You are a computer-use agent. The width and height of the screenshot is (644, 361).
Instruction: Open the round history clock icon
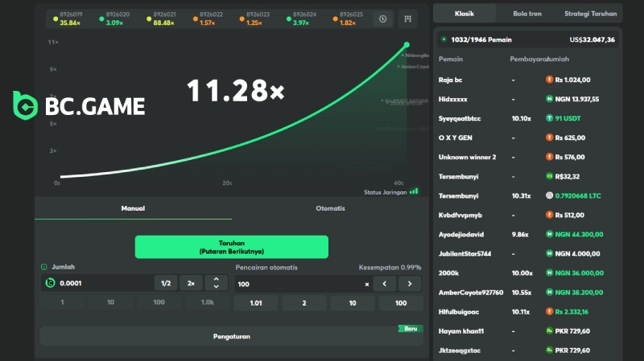tap(383, 18)
